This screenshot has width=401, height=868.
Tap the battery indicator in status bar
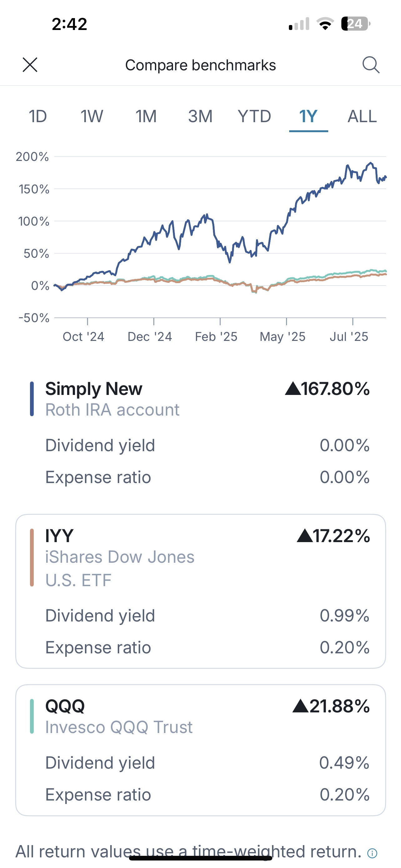click(x=355, y=24)
